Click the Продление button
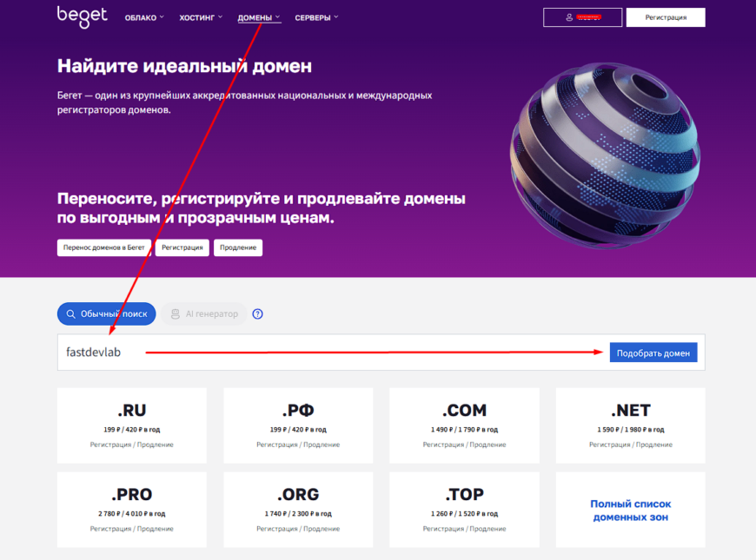 click(238, 247)
